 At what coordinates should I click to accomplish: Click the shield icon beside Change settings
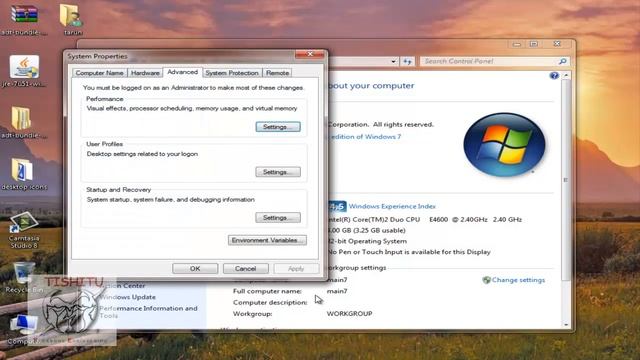coord(486,280)
